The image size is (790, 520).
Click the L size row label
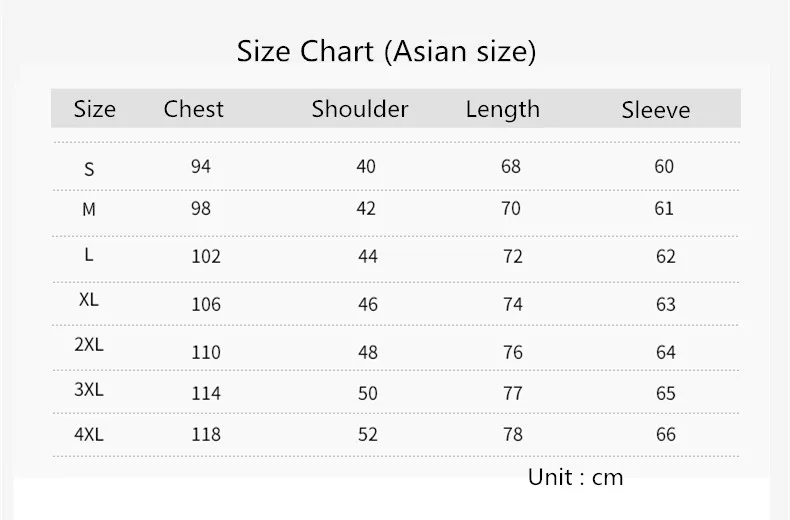pyautogui.click(x=89, y=255)
